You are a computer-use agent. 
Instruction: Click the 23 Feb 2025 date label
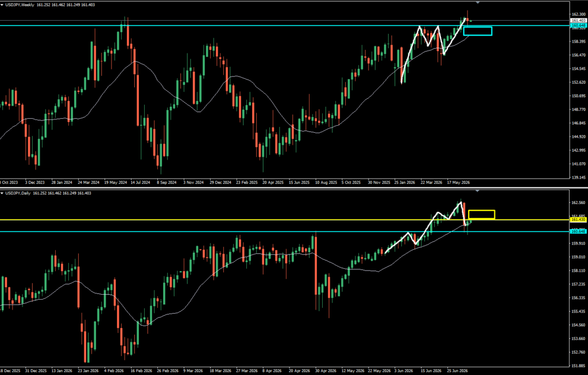click(247, 183)
